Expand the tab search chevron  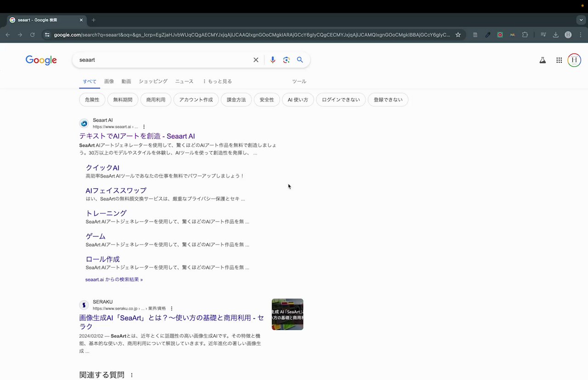(581, 20)
